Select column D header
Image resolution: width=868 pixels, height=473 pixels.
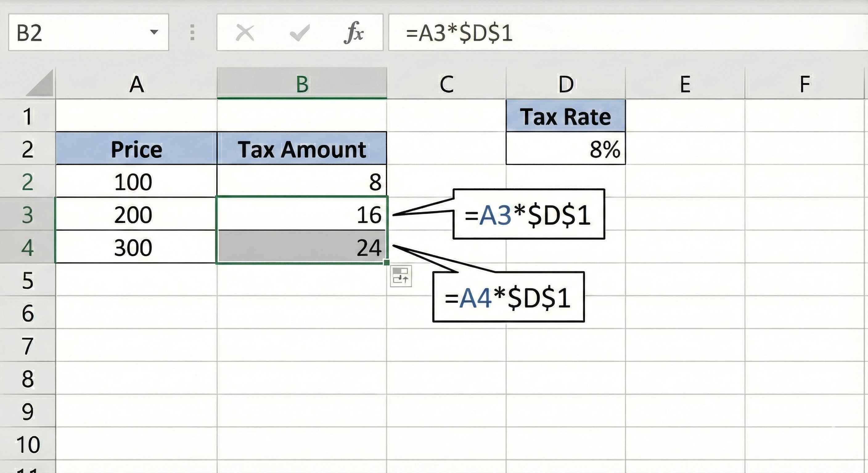click(565, 84)
